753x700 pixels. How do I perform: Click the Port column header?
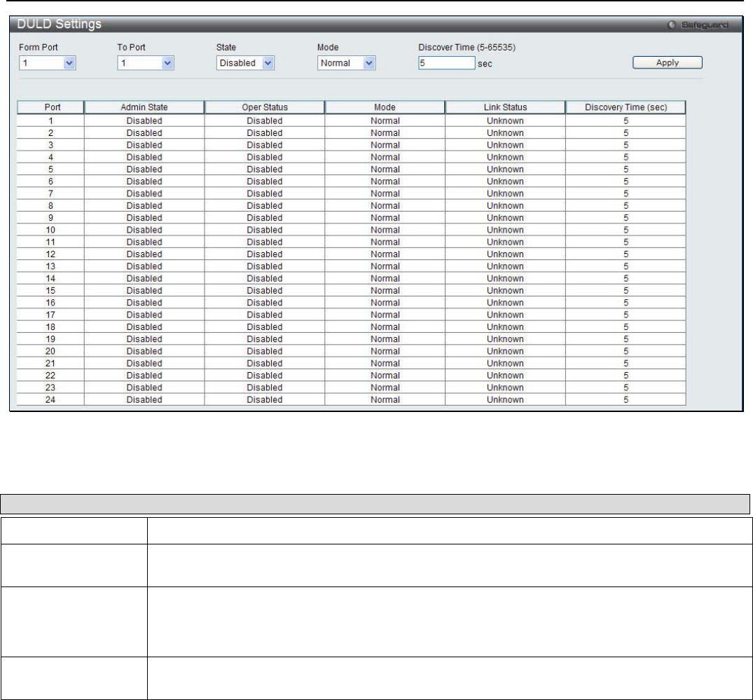click(x=50, y=107)
